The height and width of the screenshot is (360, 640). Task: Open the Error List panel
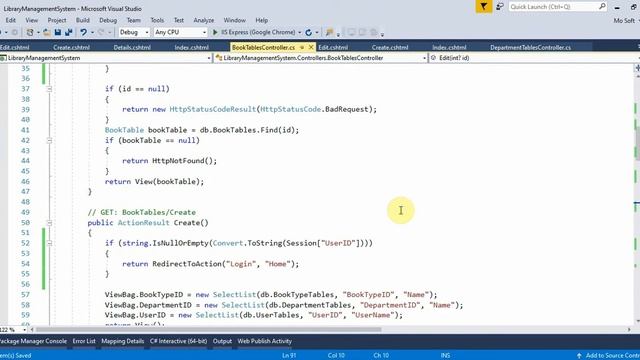pyautogui.click(x=84, y=341)
